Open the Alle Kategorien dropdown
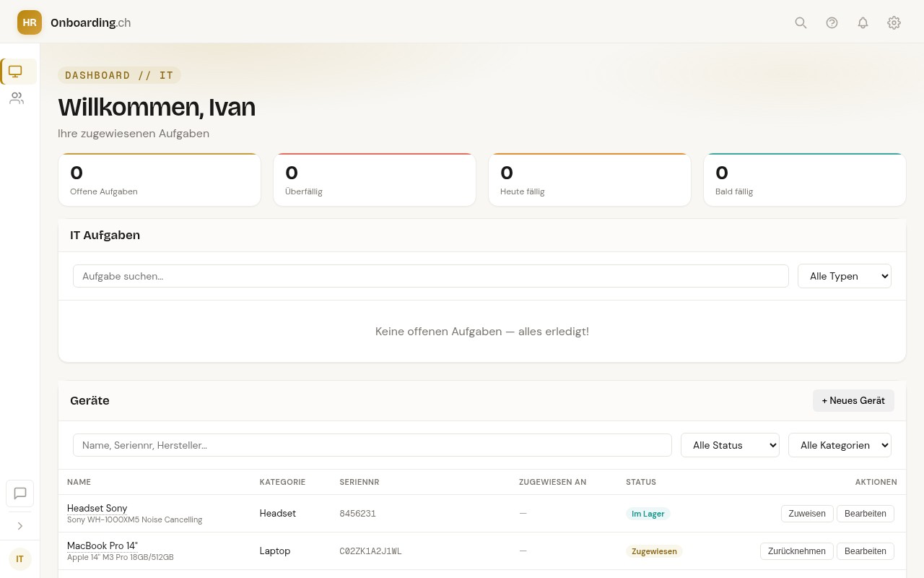924x578 pixels. (x=840, y=445)
